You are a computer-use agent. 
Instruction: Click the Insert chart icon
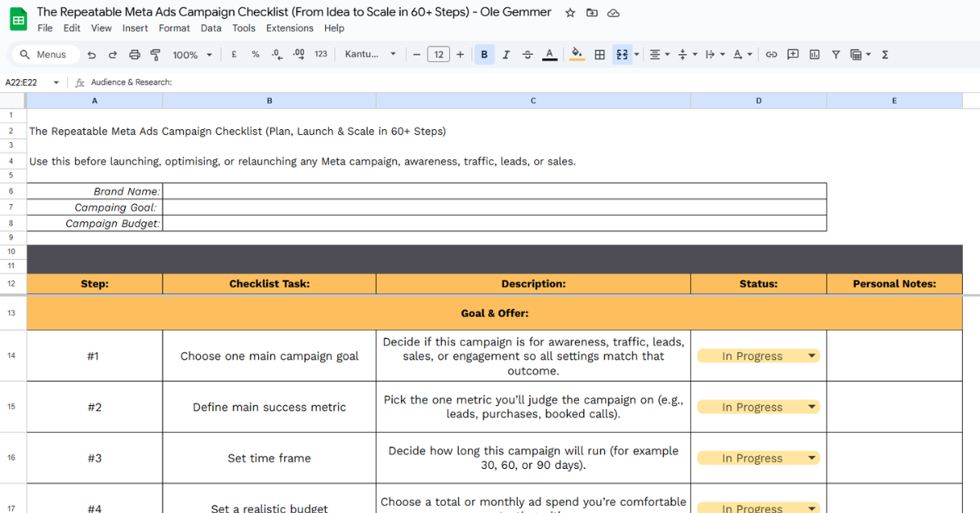814,55
